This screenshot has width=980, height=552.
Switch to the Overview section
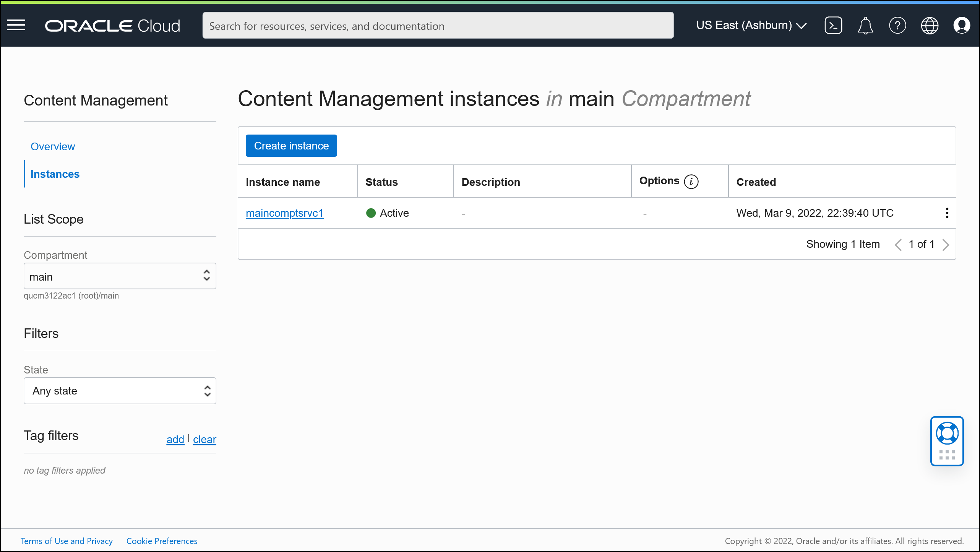tap(53, 146)
